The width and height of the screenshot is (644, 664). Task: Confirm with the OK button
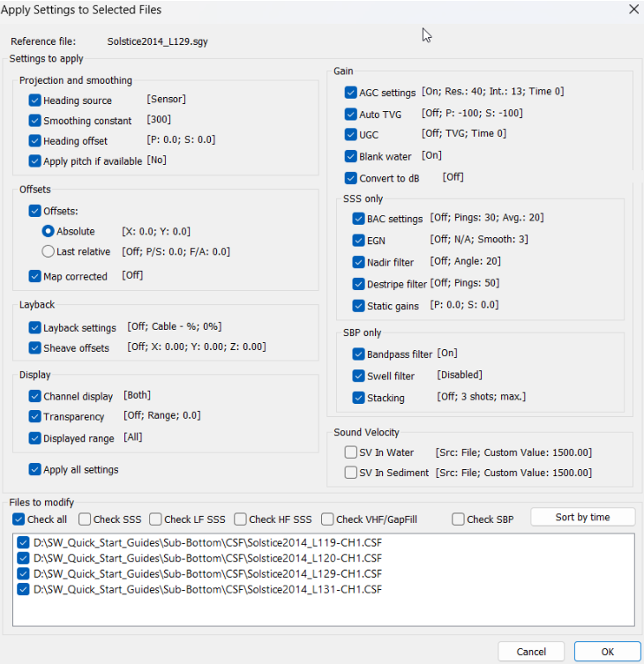pos(607,652)
